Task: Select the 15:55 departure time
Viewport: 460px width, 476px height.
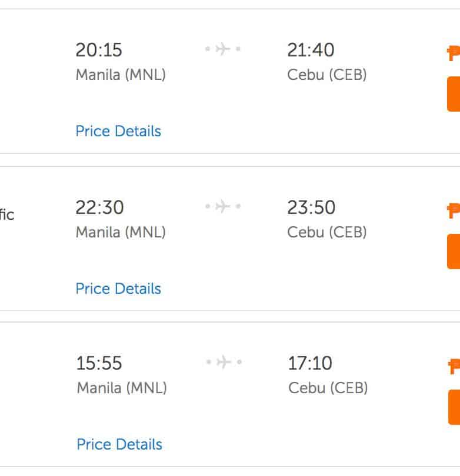Action: tap(99, 363)
